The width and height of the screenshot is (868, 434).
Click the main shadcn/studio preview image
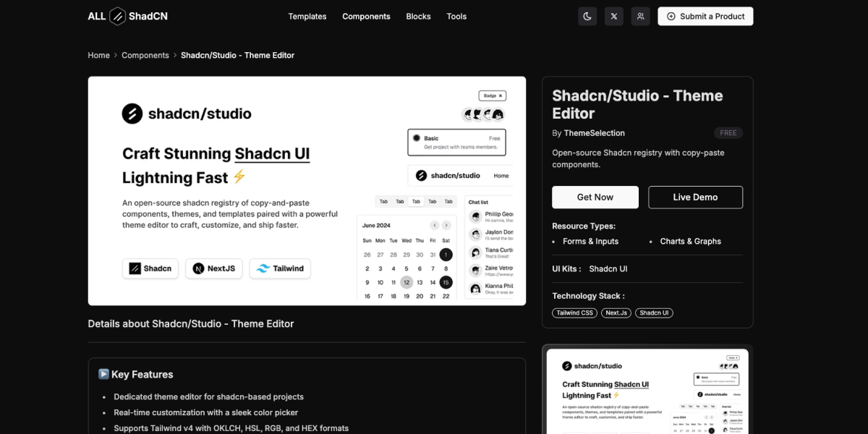(307, 191)
